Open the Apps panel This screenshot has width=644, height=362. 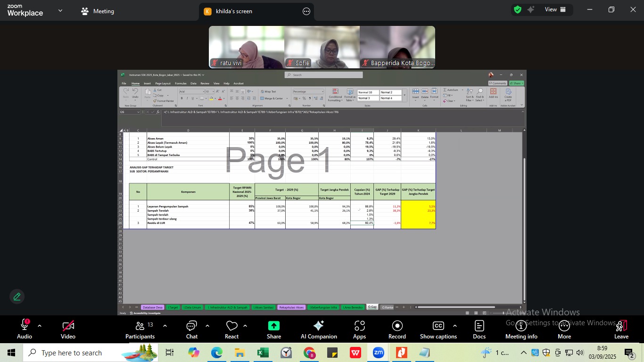coord(359,329)
